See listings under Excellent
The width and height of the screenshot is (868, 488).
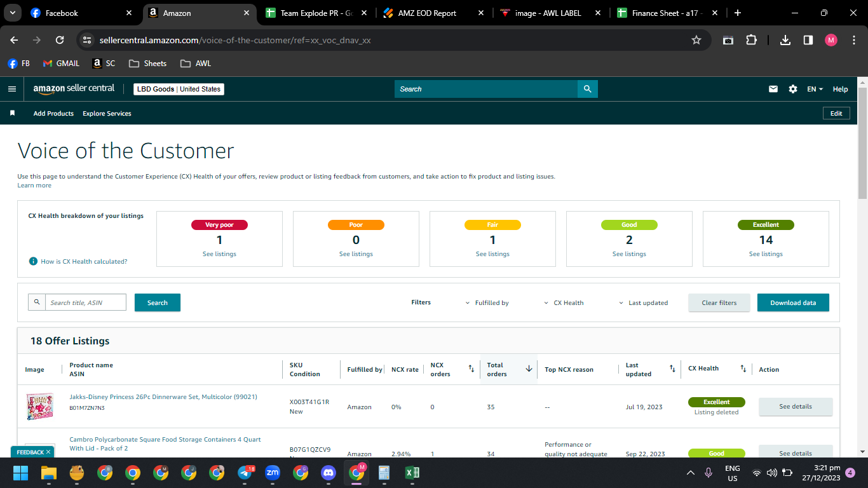tap(766, 254)
